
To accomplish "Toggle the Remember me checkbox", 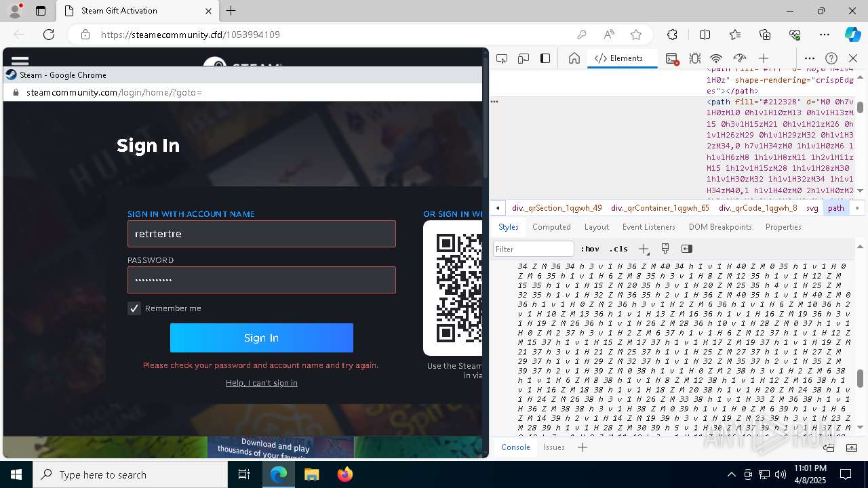I will pyautogui.click(x=134, y=308).
